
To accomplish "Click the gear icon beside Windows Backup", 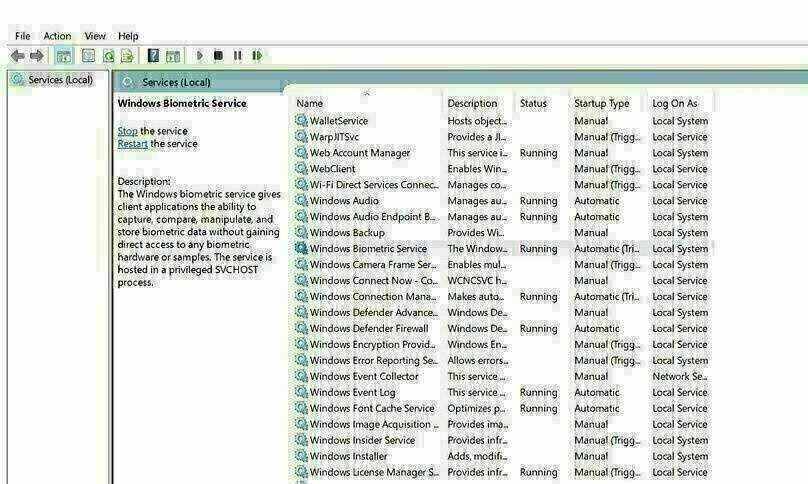I will tap(301, 232).
